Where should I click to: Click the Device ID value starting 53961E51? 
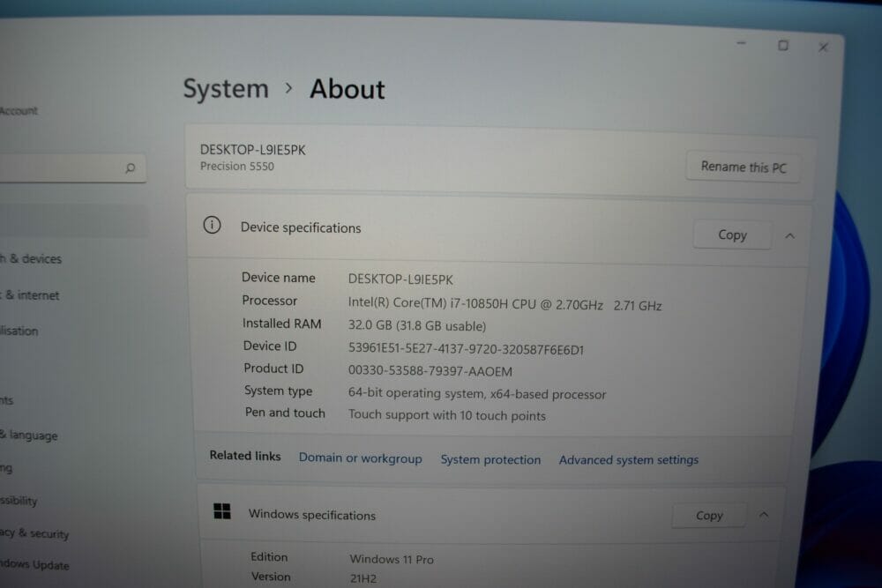[466, 349]
